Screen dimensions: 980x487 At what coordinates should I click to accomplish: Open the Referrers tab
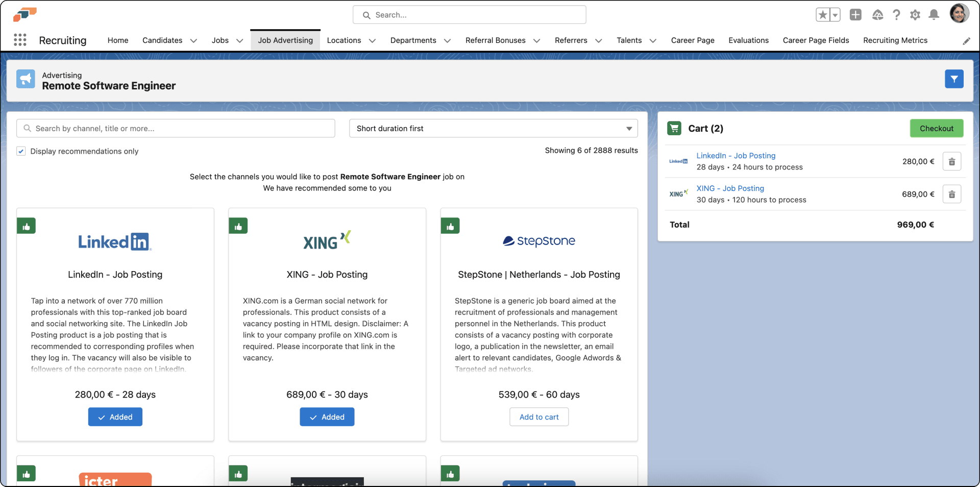tap(571, 40)
